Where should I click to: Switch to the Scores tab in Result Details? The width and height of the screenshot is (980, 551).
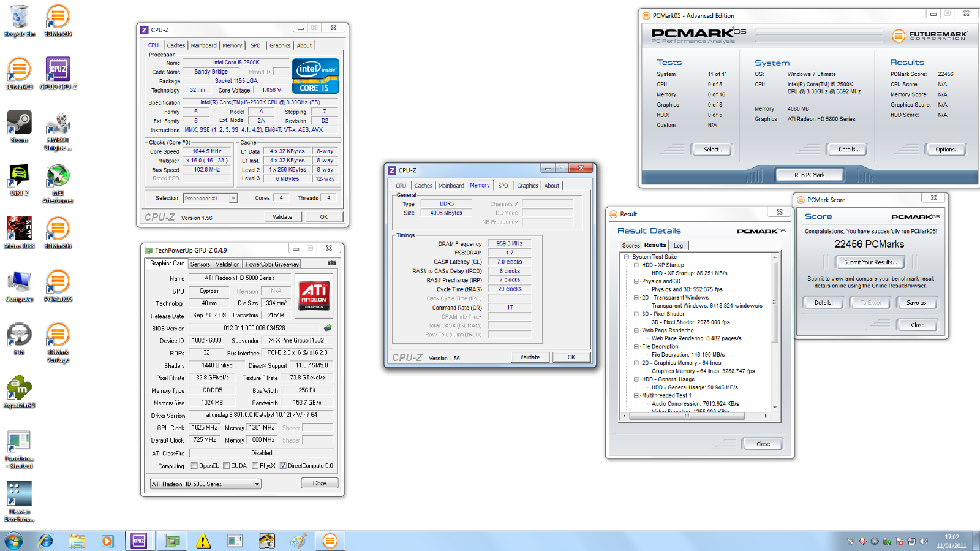[631, 246]
